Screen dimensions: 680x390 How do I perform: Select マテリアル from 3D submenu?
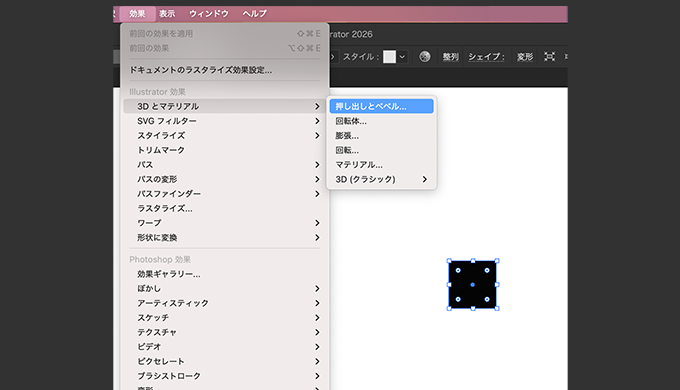coord(381,165)
